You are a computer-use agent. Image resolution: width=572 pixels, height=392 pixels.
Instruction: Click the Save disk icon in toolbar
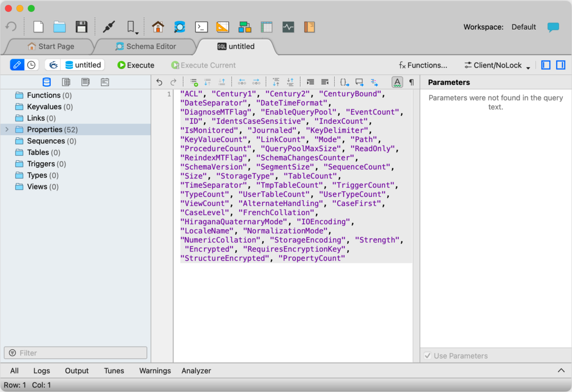81,27
